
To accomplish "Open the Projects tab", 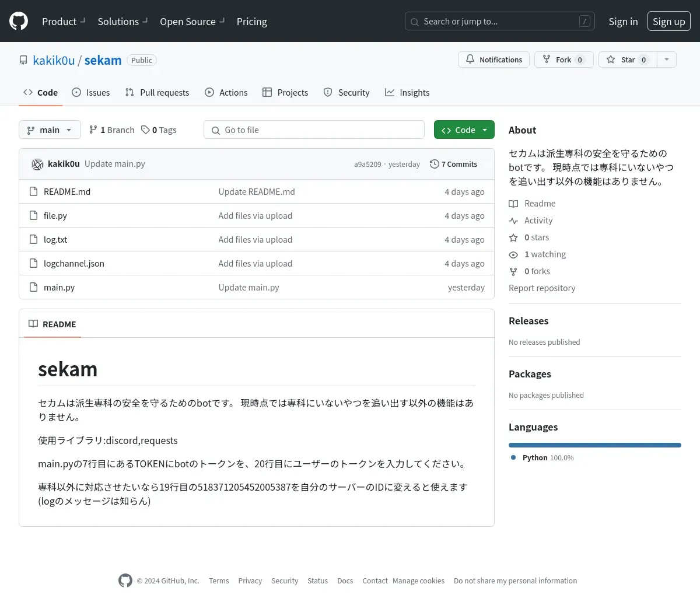I will (x=285, y=92).
